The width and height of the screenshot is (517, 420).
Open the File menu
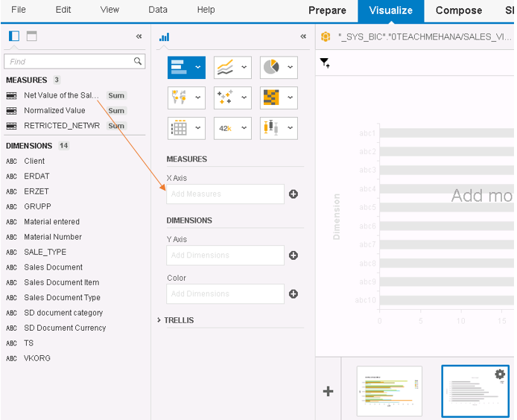(x=19, y=10)
